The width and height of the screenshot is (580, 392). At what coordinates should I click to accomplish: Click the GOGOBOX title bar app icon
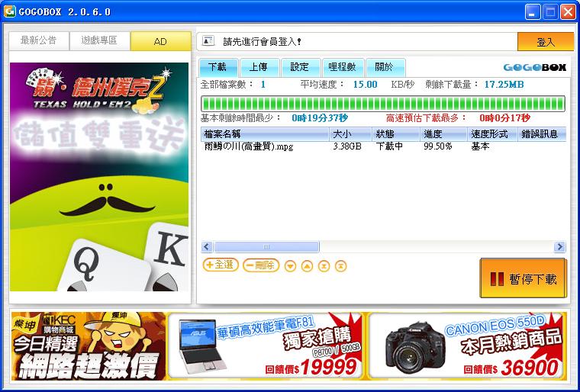[x=9, y=11]
